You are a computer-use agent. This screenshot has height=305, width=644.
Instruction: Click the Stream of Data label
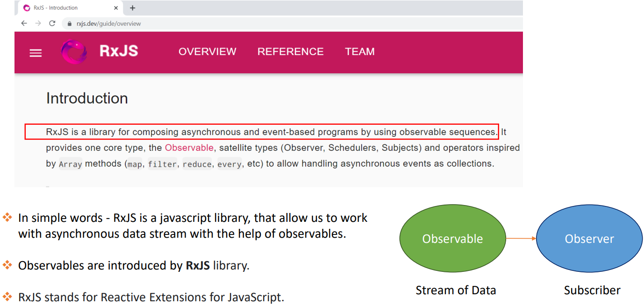[x=456, y=291]
